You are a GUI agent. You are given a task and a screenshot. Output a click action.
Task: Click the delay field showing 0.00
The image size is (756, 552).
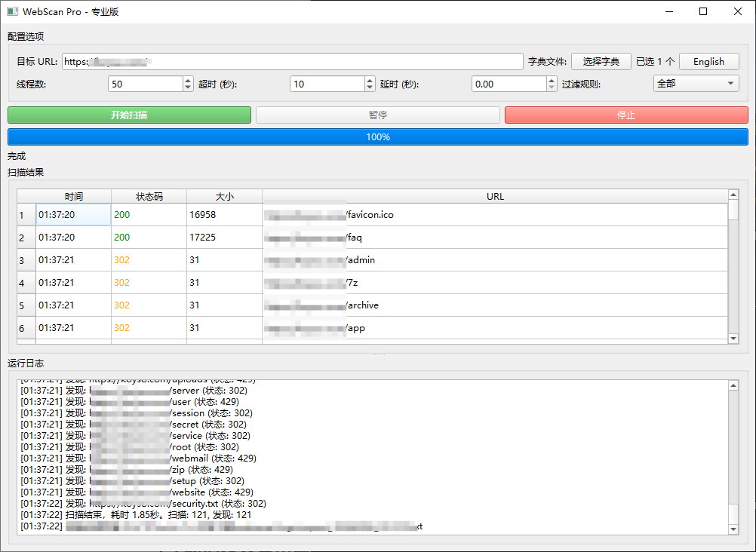tap(509, 84)
